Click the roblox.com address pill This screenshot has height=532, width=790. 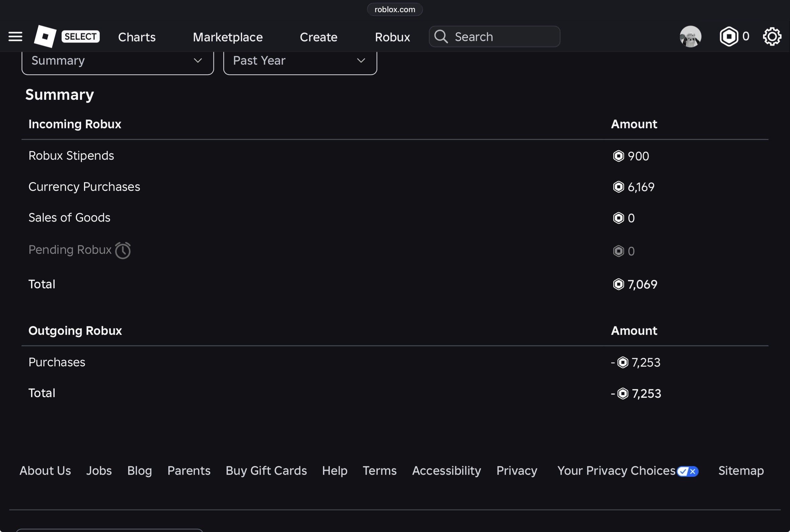pos(395,9)
